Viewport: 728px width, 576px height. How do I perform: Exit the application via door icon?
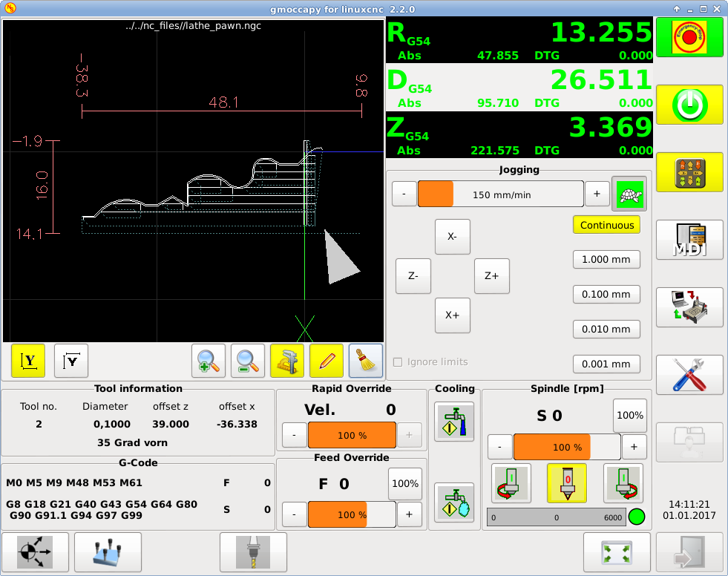coord(689,552)
